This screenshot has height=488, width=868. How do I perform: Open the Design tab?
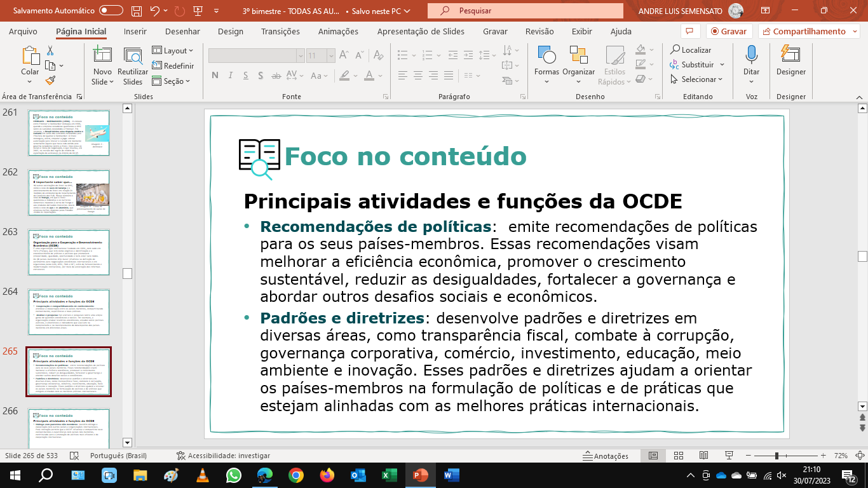pyautogui.click(x=230, y=31)
